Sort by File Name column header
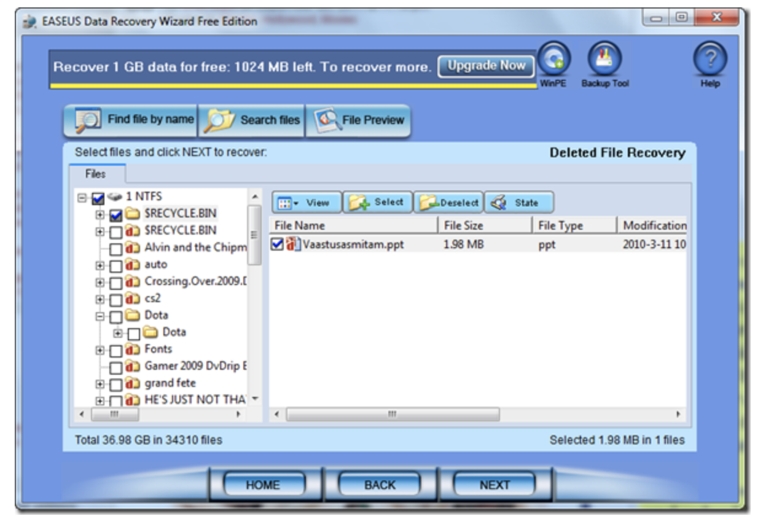Screen dimensions: 774x532 (353, 225)
